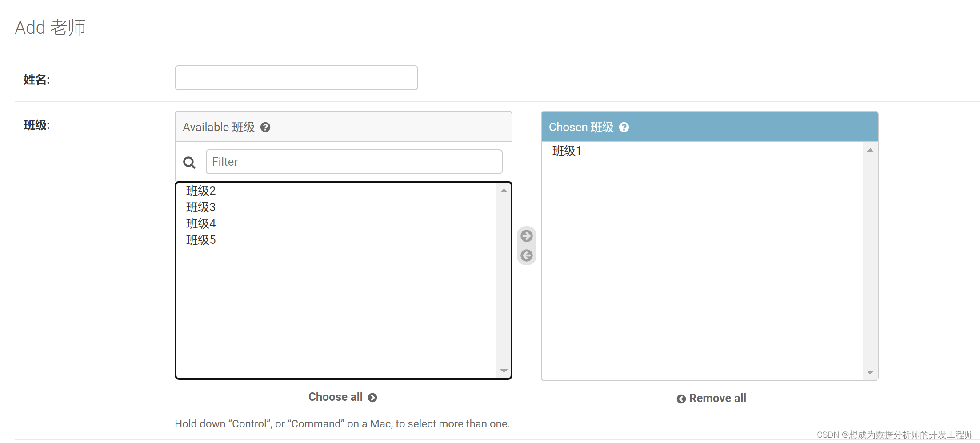This screenshot has height=443, width=980.
Task: Click the left arrow to remove selected 班级
Action: 527,255
